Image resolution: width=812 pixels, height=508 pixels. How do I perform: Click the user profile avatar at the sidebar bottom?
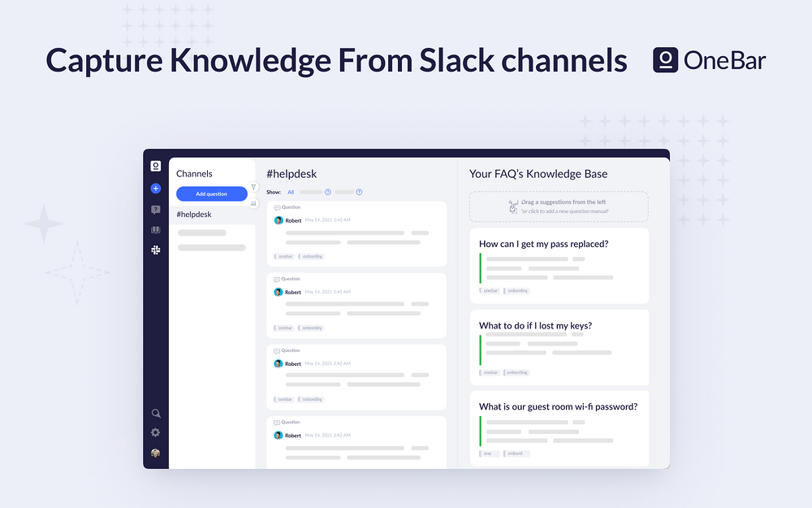click(x=155, y=453)
